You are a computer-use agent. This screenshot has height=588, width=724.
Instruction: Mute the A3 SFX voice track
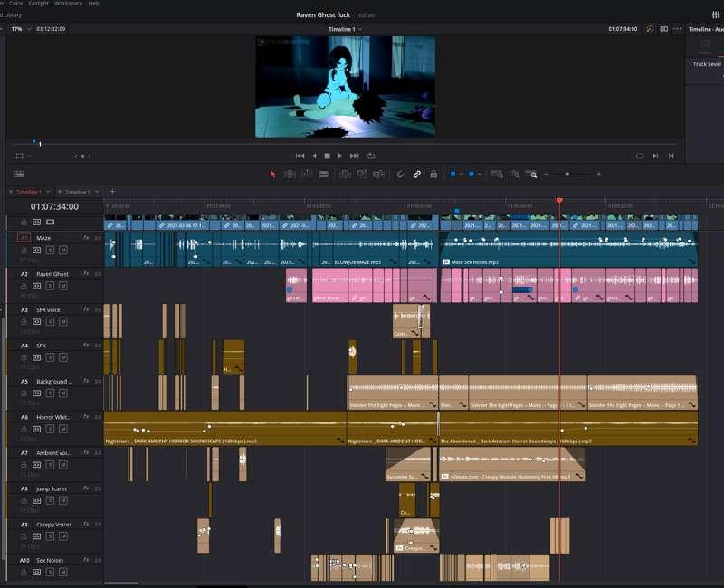tap(63, 322)
